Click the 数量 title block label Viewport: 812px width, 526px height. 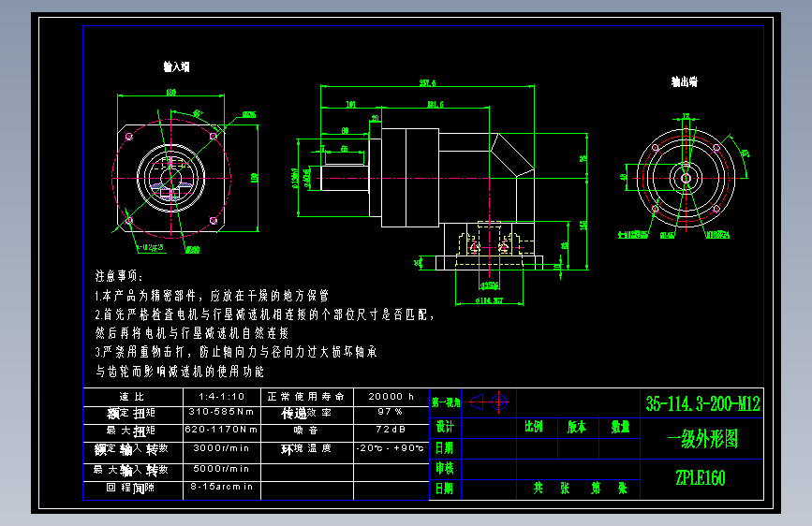click(x=620, y=427)
